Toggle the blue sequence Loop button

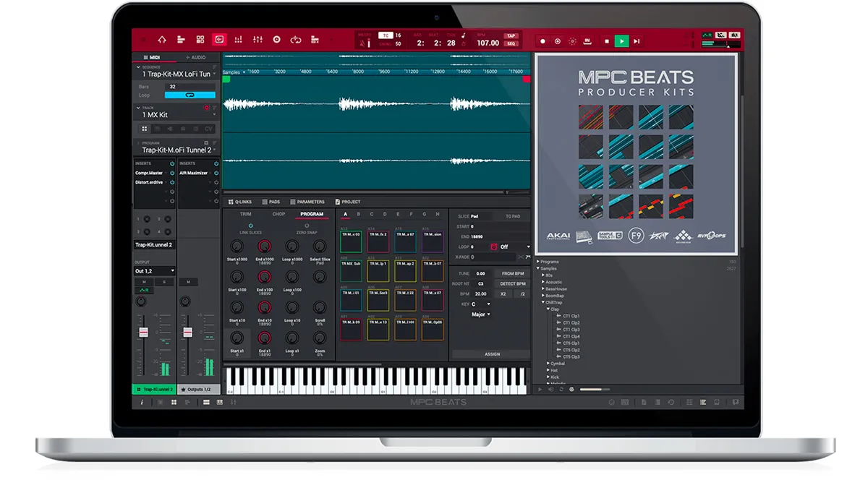[190, 95]
